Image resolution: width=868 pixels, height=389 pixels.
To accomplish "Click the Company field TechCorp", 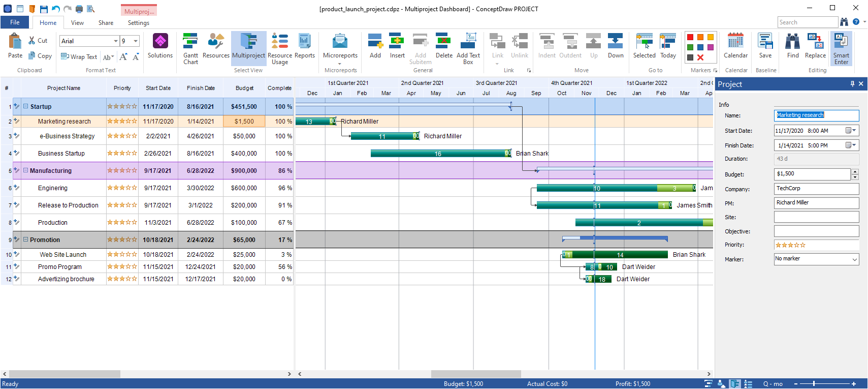I will click(x=816, y=189).
